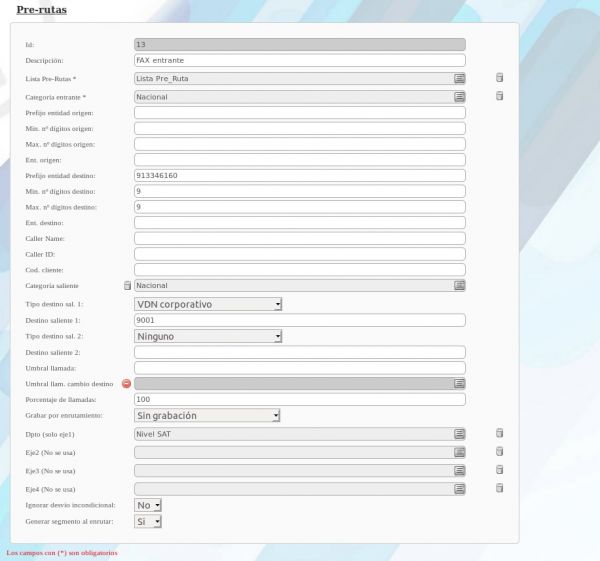Open list picker icon for Eje2 field
The width and height of the screenshot is (600, 561).
[459, 452]
